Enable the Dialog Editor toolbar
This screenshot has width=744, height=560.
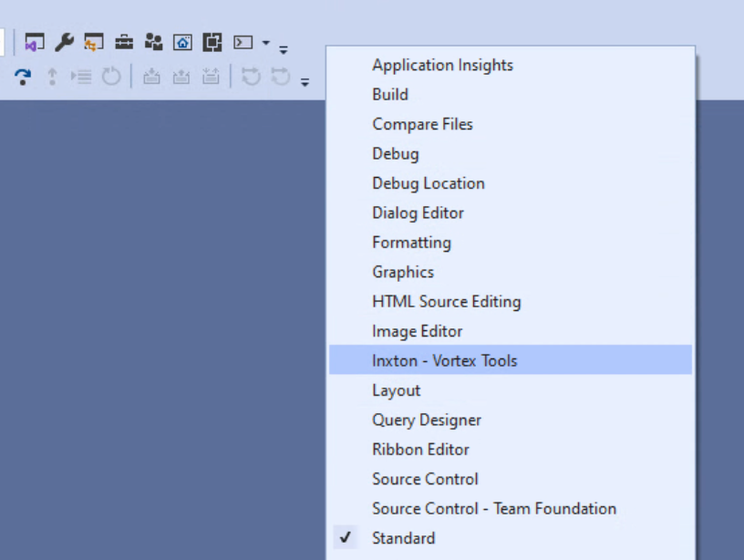pyautogui.click(x=511, y=213)
